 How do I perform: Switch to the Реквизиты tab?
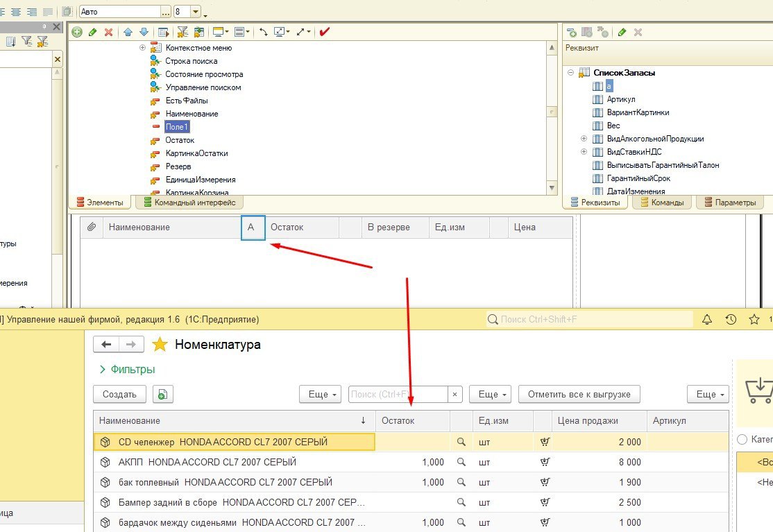coord(595,203)
